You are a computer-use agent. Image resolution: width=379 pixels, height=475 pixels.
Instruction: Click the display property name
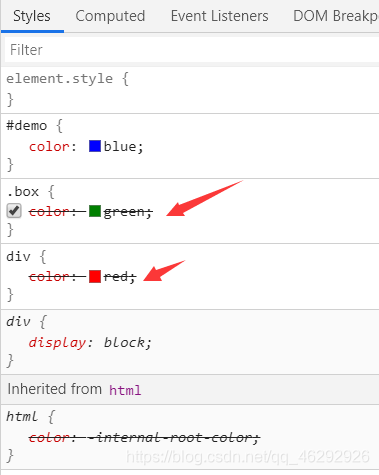coord(57,343)
